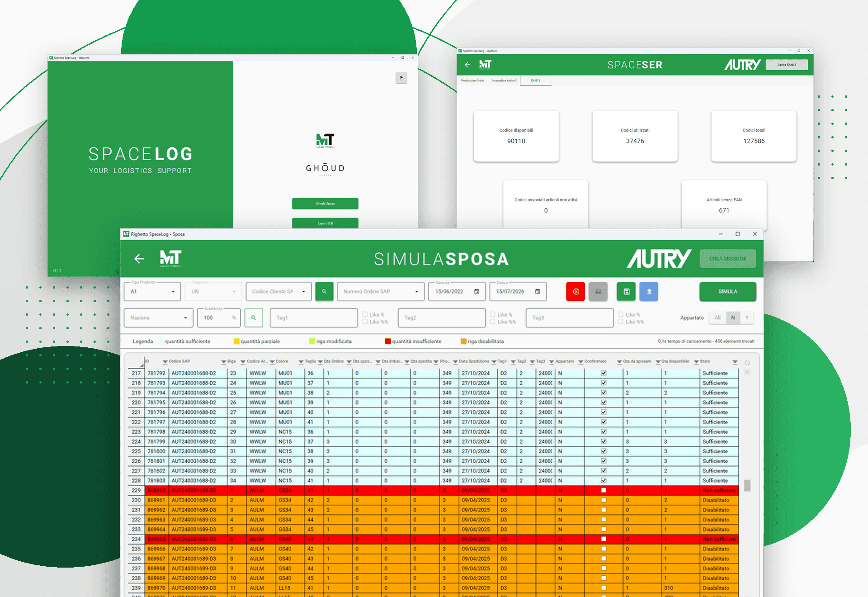Click the green save icon button
The image size is (868, 597).
(x=627, y=292)
